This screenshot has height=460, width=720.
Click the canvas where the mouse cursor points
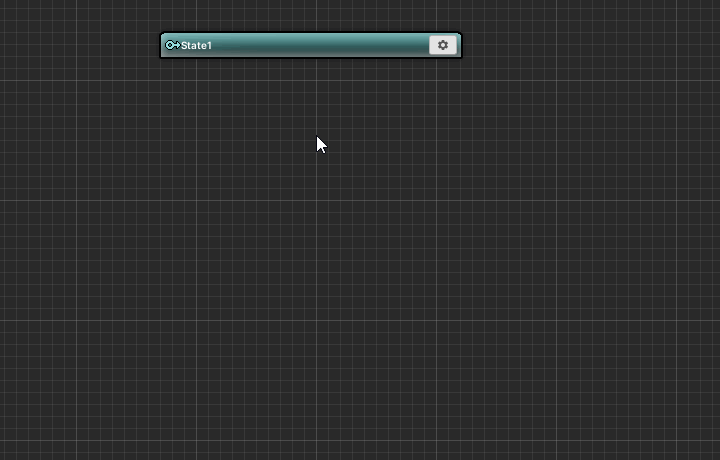pos(318,138)
